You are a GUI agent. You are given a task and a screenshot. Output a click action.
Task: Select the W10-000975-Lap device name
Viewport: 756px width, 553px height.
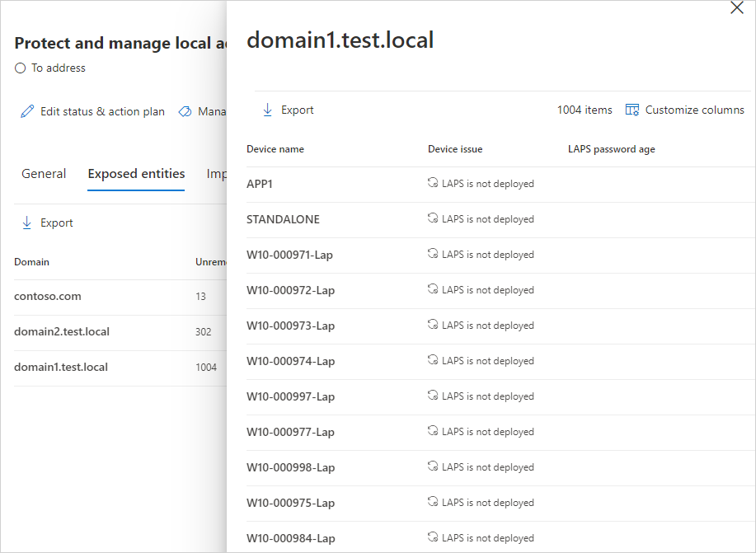click(x=290, y=503)
